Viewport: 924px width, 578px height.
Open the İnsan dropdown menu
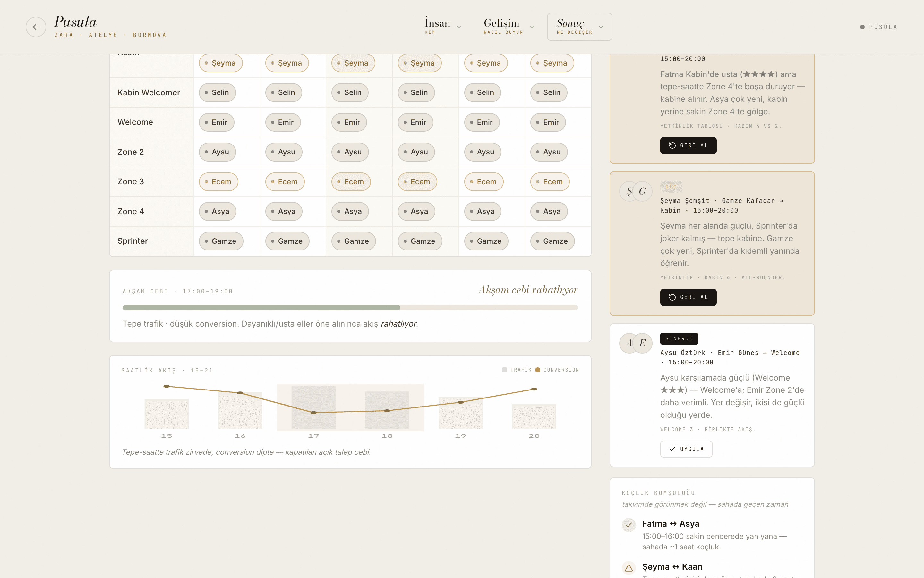pyautogui.click(x=443, y=26)
